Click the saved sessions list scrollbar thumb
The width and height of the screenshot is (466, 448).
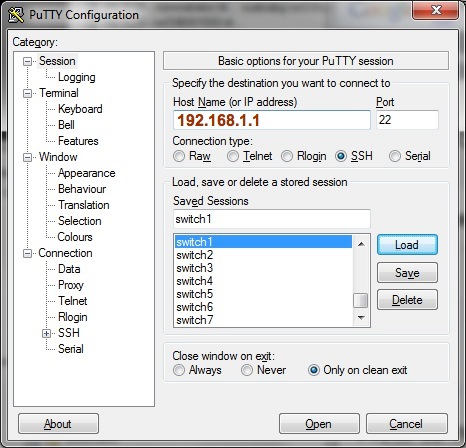(361, 300)
